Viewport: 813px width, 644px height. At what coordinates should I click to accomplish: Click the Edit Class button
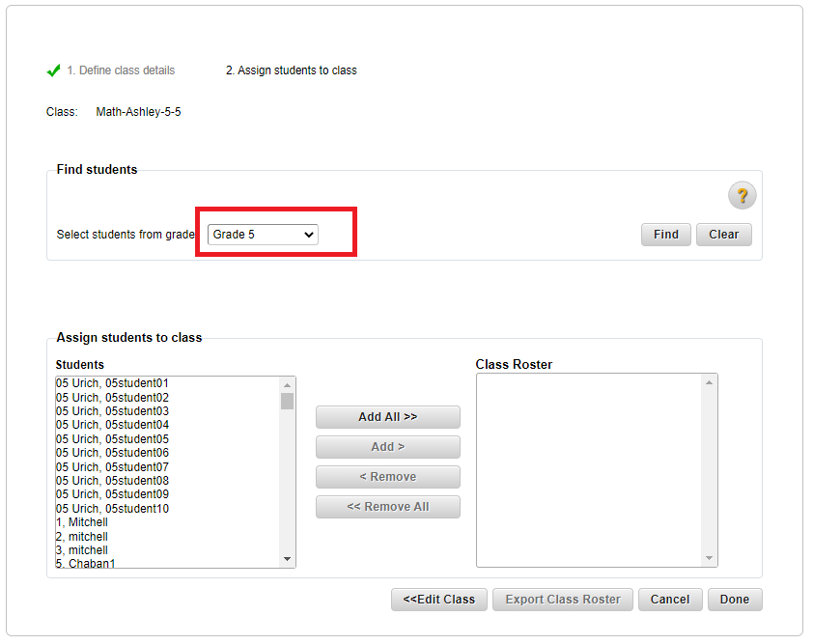click(x=438, y=599)
